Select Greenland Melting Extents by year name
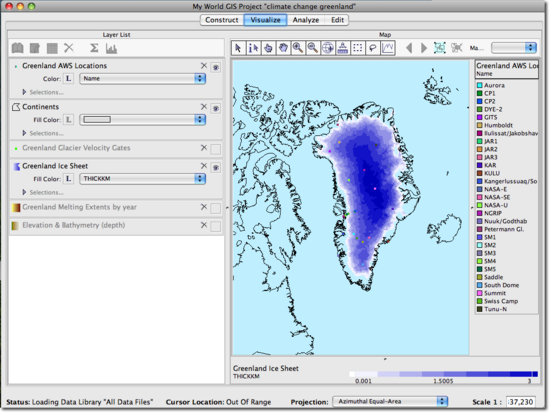The width and height of the screenshot is (550, 413). point(79,207)
